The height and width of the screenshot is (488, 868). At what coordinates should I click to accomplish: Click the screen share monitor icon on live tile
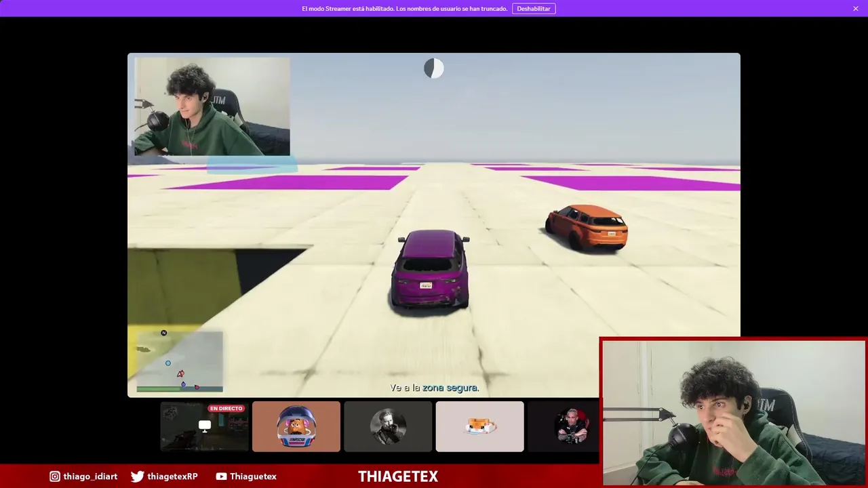click(x=204, y=426)
